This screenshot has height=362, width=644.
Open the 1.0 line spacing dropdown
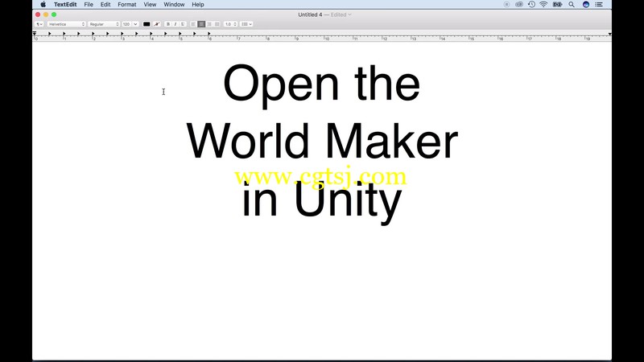(230, 24)
